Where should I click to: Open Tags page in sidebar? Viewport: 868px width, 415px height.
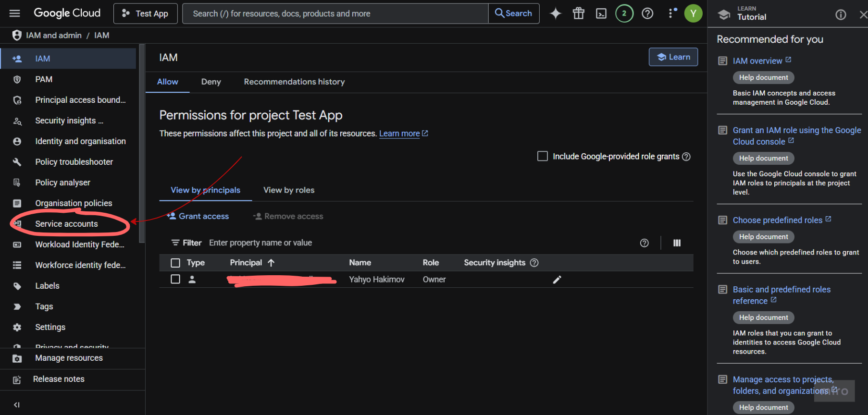(x=68, y=306)
